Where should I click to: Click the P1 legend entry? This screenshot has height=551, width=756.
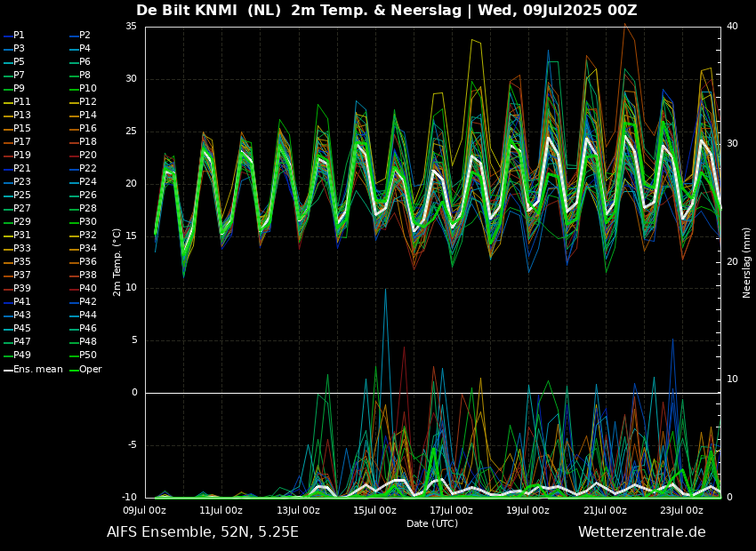(x=19, y=36)
